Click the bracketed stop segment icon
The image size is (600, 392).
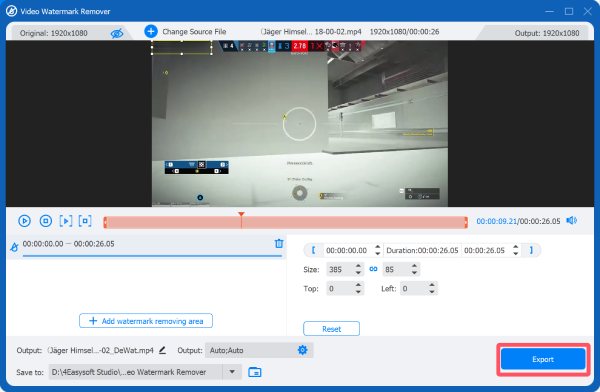(x=85, y=221)
